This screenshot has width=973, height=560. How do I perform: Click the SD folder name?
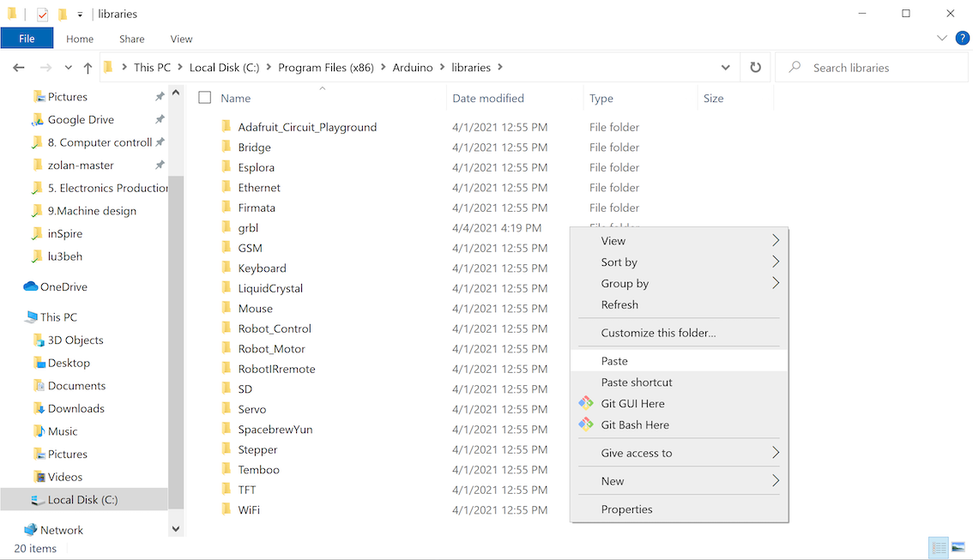(245, 388)
